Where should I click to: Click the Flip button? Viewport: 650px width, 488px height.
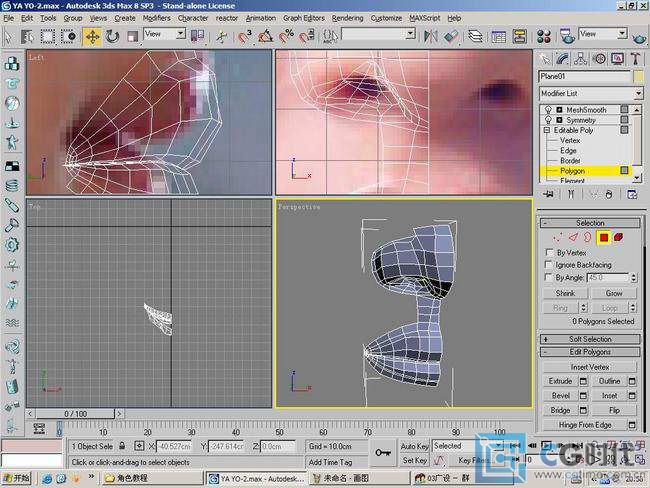pyautogui.click(x=614, y=410)
